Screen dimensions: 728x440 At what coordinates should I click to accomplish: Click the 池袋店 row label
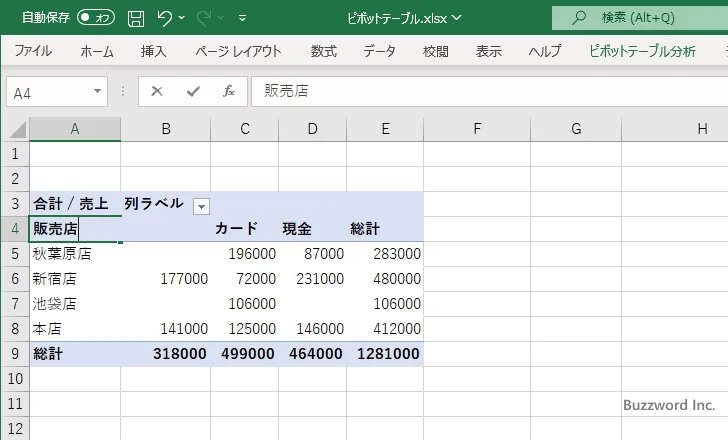pos(75,304)
